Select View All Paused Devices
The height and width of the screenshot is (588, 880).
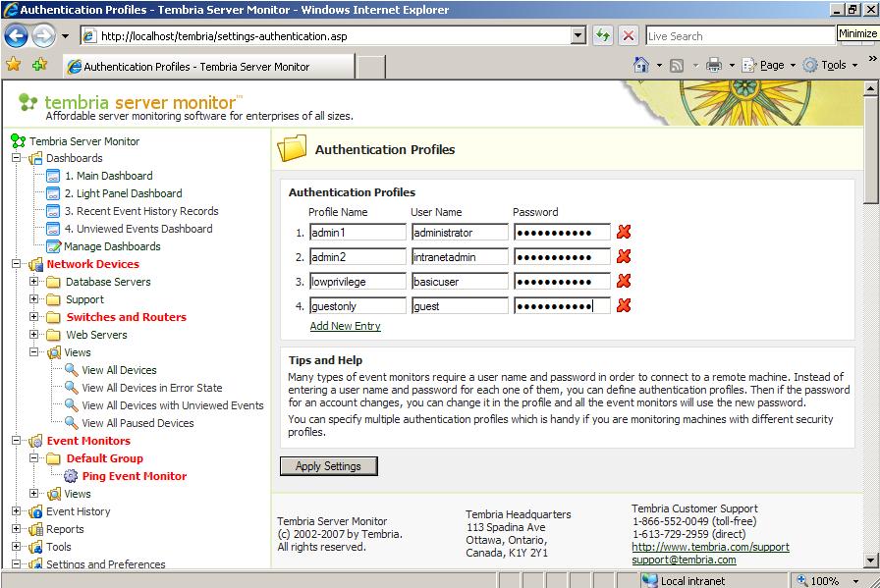pyautogui.click(x=138, y=423)
